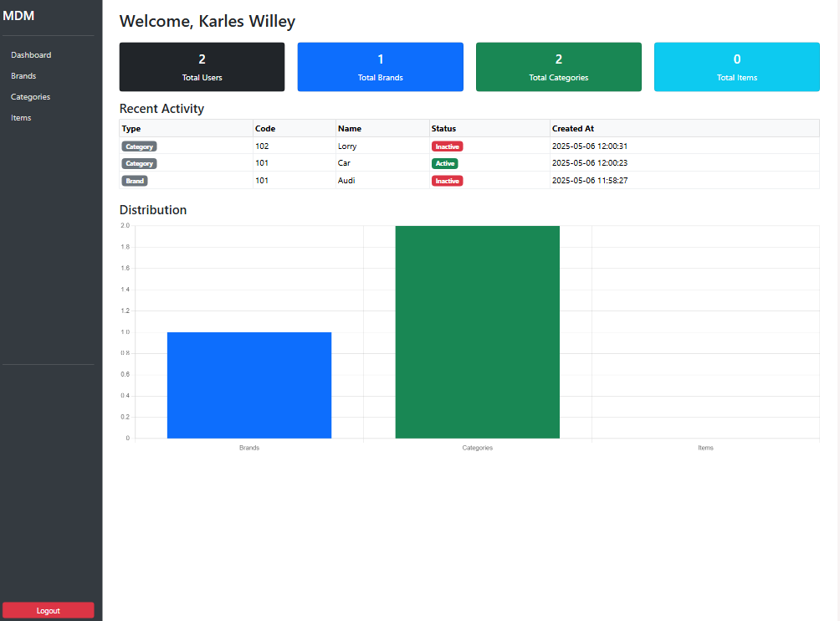Click the Inactive badge in the Lorry row

click(x=448, y=146)
